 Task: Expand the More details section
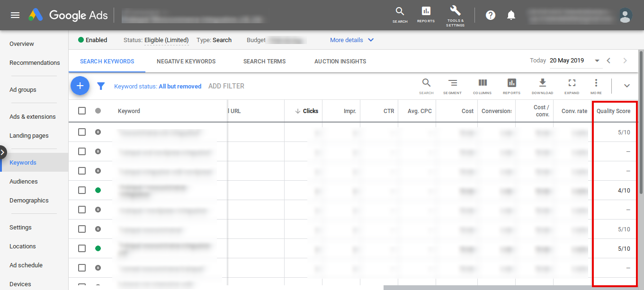click(351, 40)
